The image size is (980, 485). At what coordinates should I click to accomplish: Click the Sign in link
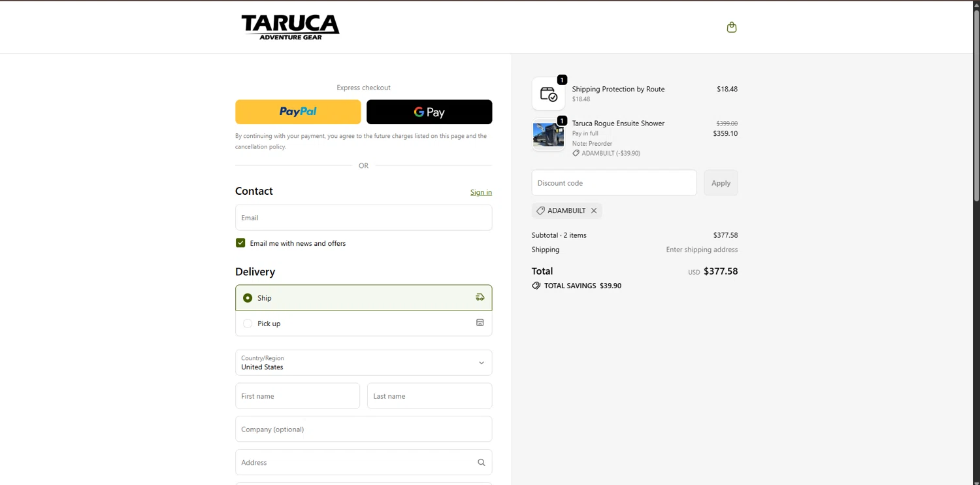(x=481, y=192)
